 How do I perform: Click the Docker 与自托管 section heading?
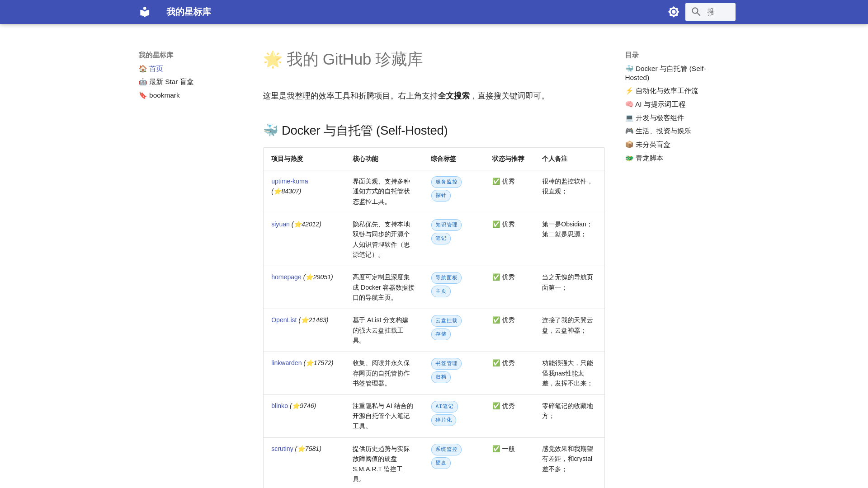coord(355,131)
